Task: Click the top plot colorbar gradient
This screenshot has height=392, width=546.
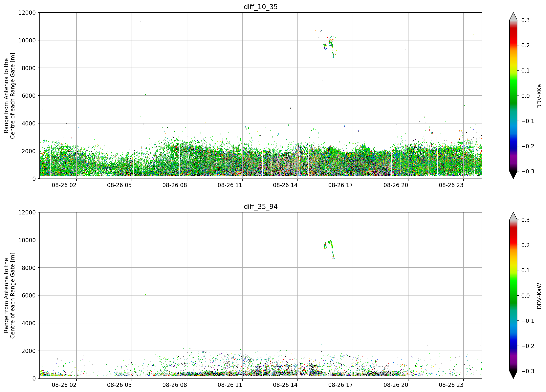Action: click(x=513, y=96)
